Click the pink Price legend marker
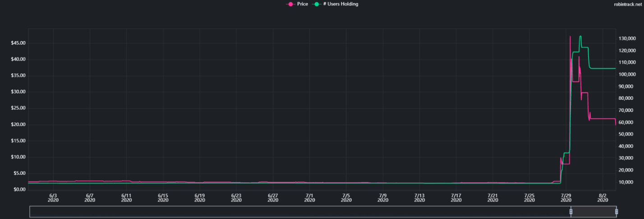The width and height of the screenshot is (644, 219). pyautogui.click(x=290, y=4)
